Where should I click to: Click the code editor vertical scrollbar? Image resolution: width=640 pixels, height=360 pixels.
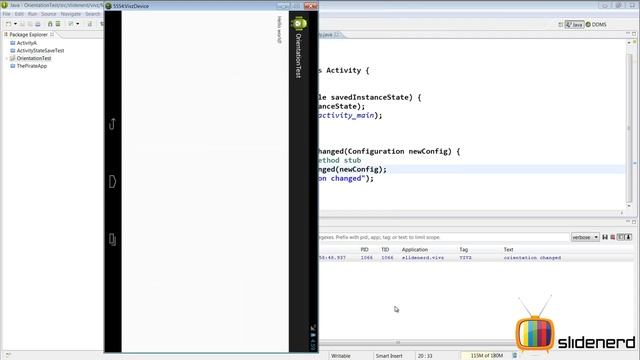(x=629, y=128)
